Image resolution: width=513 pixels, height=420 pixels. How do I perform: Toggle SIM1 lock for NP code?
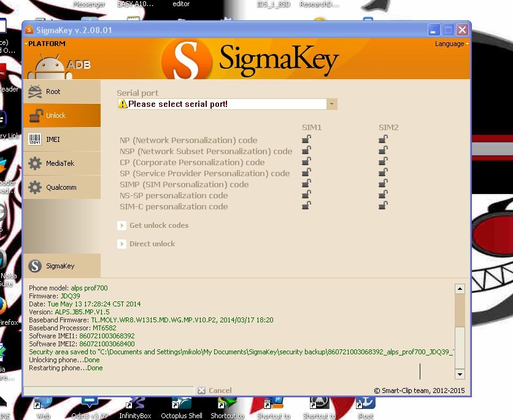(306, 139)
